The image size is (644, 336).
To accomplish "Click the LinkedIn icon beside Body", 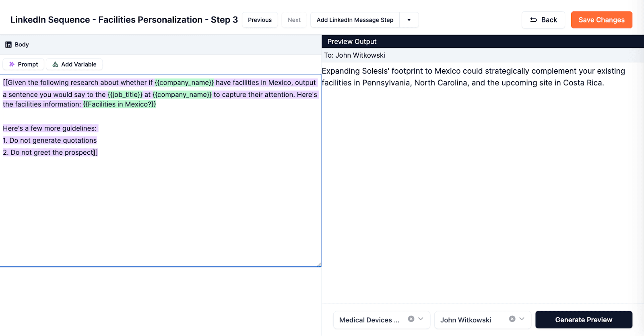I will click(x=8, y=45).
